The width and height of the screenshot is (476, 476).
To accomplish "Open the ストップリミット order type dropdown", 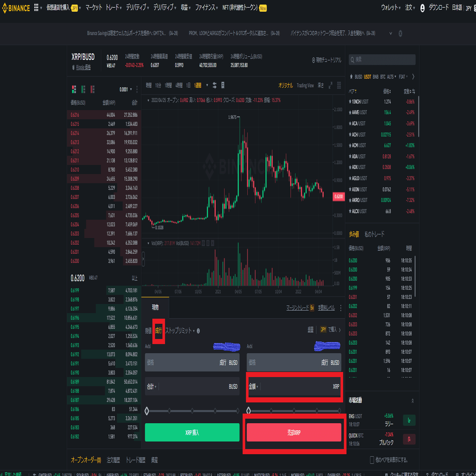I will pyautogui.click(x=180, y=330).
